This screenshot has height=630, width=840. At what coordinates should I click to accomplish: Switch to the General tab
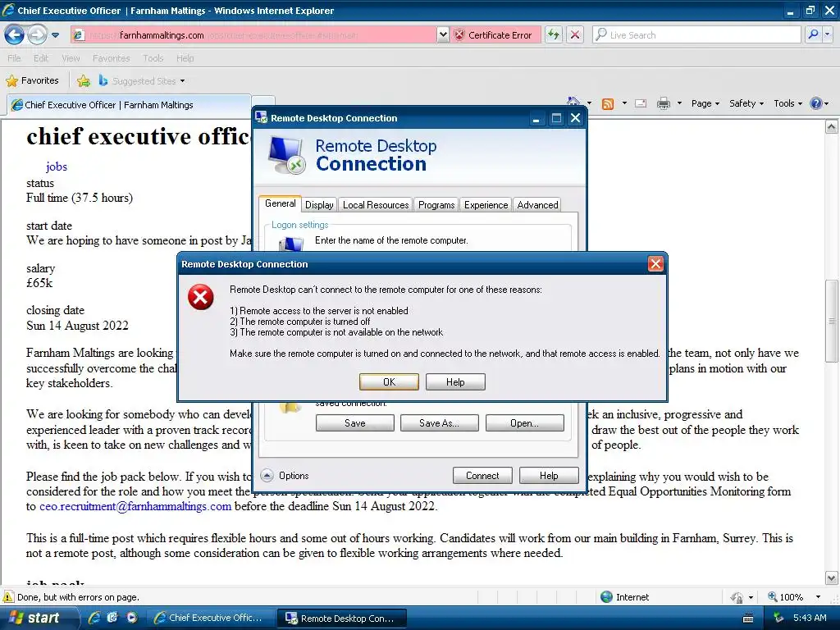(281, 203)
